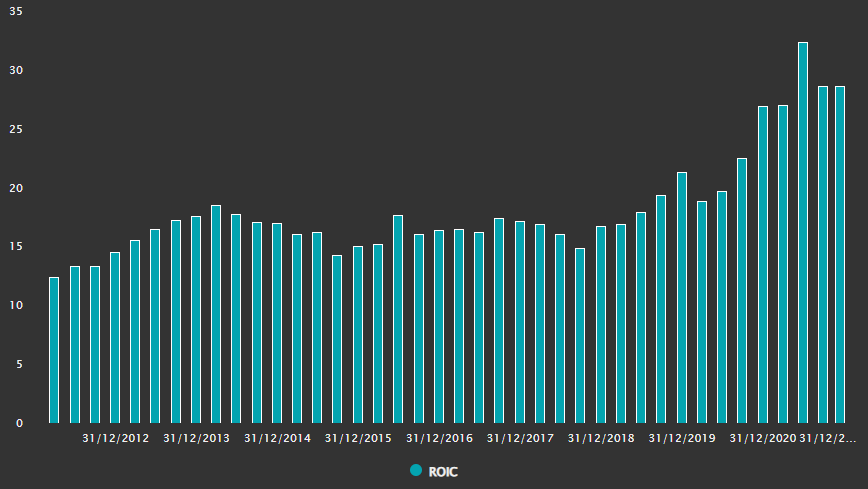
Task: Pick the bar above the 31/12/2018 label
Action: (601, 325)
